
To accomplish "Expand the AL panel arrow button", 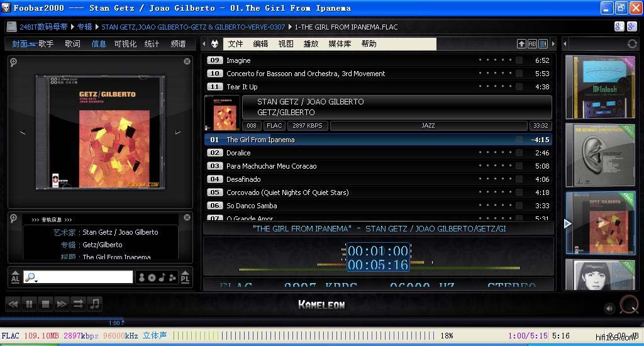I will point(15,277).
